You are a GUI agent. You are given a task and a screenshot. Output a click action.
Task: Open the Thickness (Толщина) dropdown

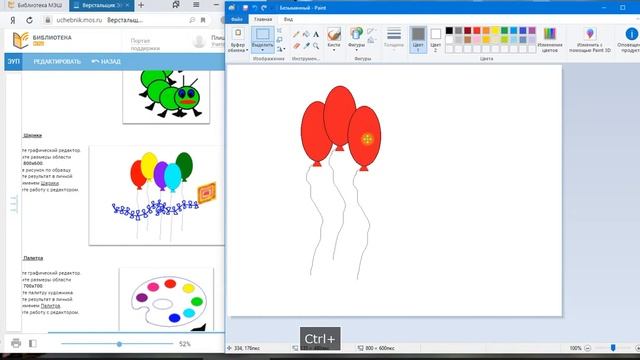coord(394,38)
